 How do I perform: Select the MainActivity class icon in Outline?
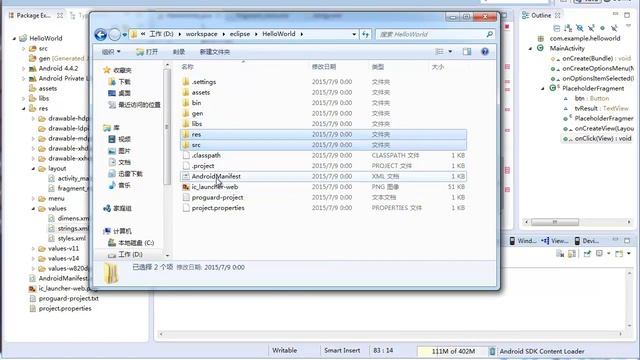[540, 48]
